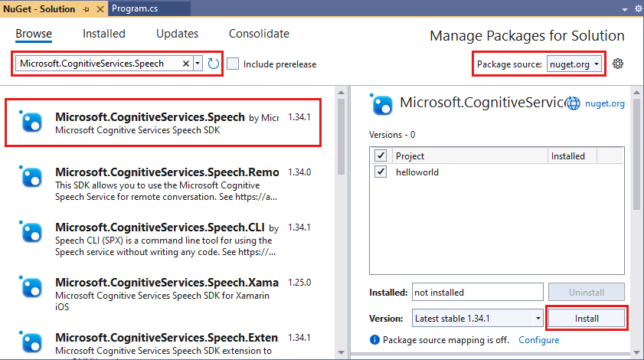Toggle the select-all Project header checkbox
Viewport: 644px width, 360px height.
point(381,156)
